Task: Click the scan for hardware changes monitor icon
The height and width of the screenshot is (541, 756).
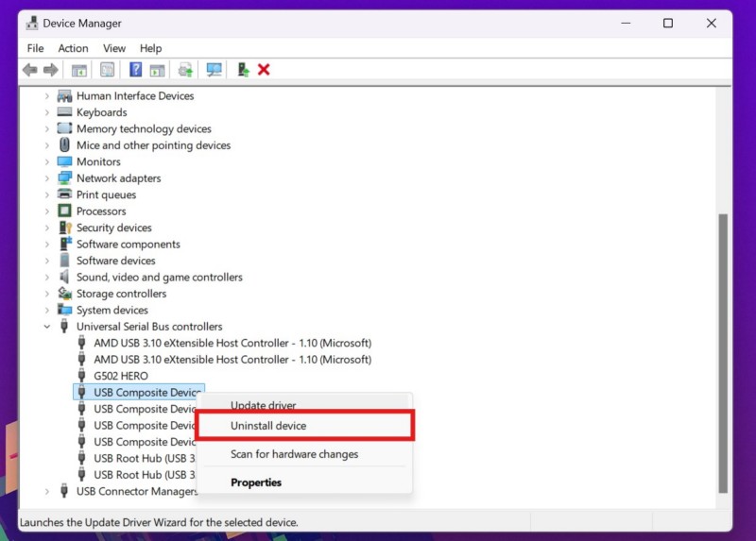Action: [x=214, y=70]
